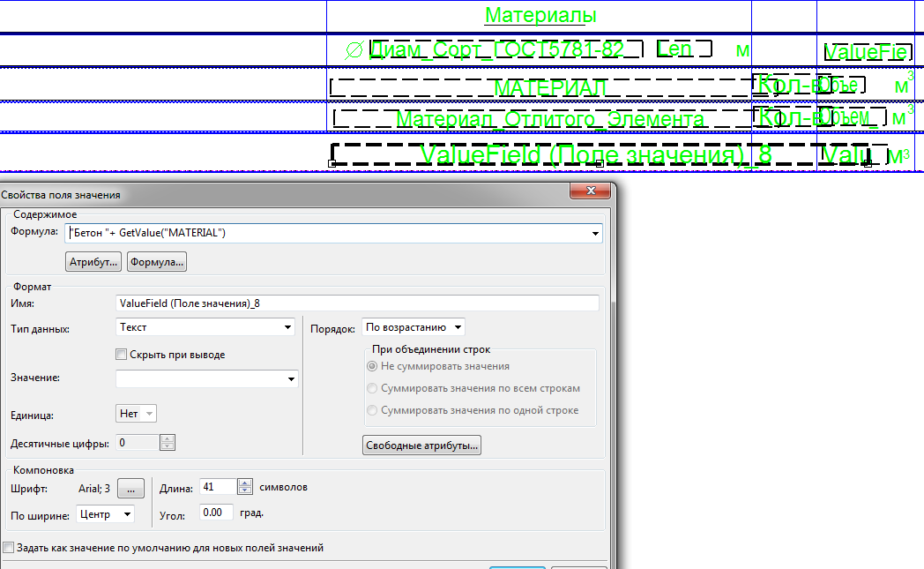
Task: Click the Имя name input field
Action: click(x=356, y=303)
